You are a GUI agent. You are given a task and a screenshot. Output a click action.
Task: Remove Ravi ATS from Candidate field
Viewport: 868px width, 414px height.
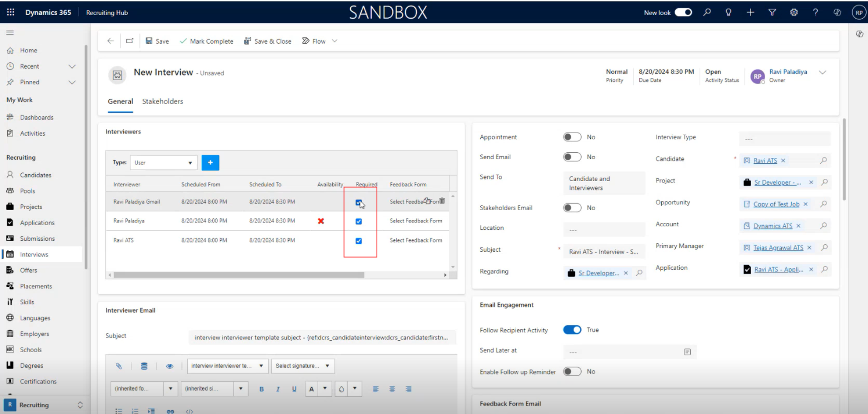click(783, 161)
